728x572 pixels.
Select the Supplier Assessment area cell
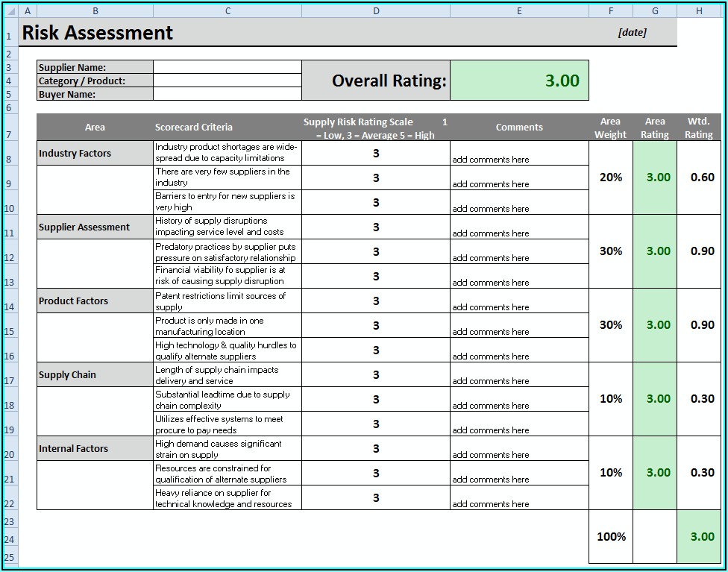(95, 227)
